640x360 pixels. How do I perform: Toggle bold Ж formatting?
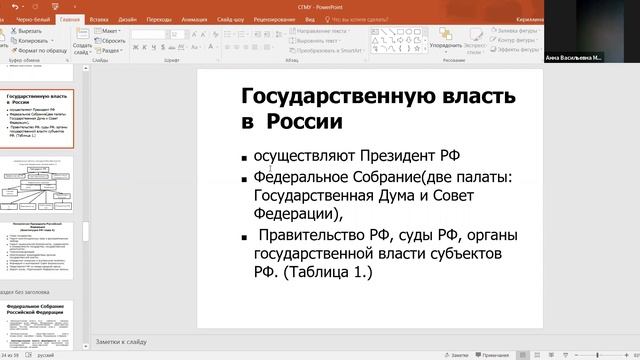pyautogui.click(x=136, y=48)
